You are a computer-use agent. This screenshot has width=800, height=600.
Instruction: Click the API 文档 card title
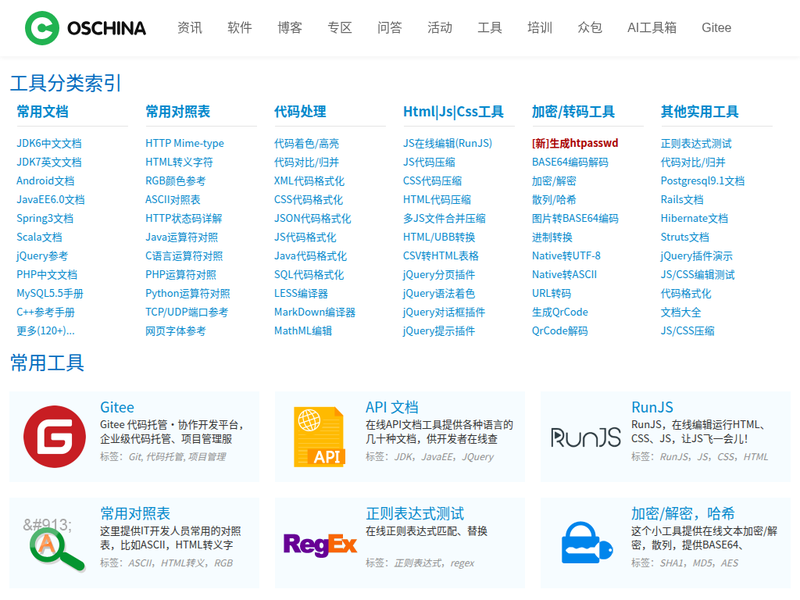point(392,407)
